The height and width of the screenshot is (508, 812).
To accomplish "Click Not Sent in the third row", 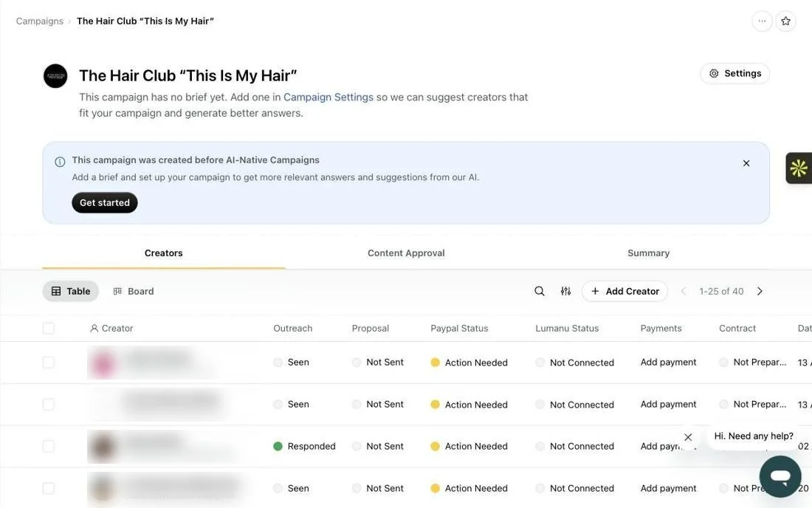I will click(x=377, y=447).
